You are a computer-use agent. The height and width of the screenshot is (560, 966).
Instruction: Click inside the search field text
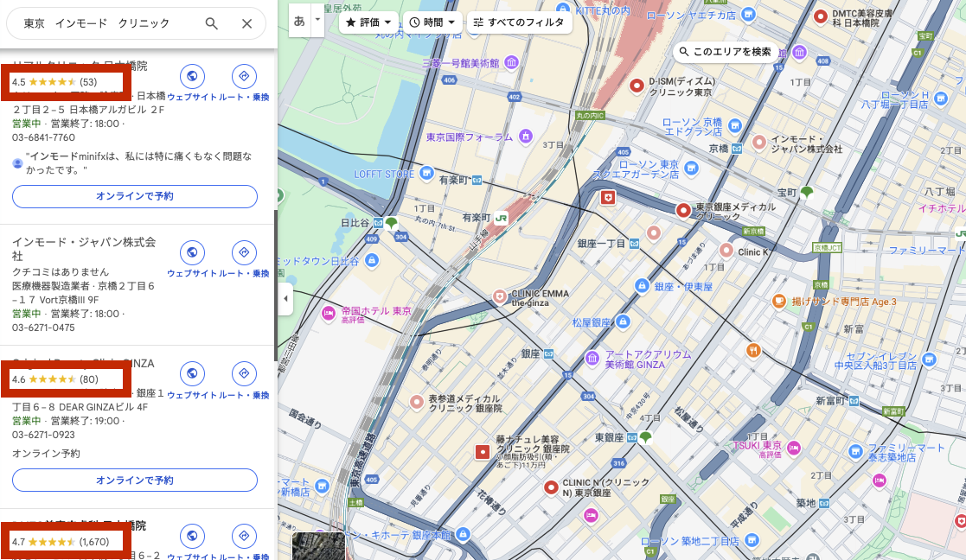pyautogui.click(x=96, y=23)
